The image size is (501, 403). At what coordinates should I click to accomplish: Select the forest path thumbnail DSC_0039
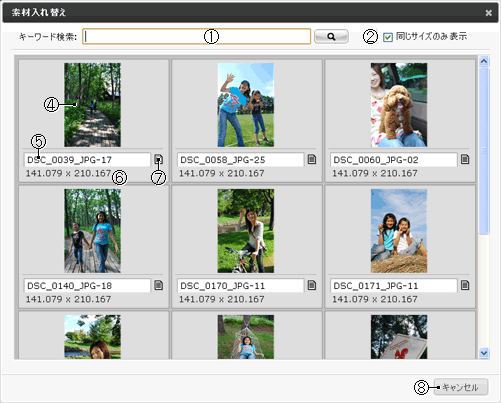pos(92,105)
